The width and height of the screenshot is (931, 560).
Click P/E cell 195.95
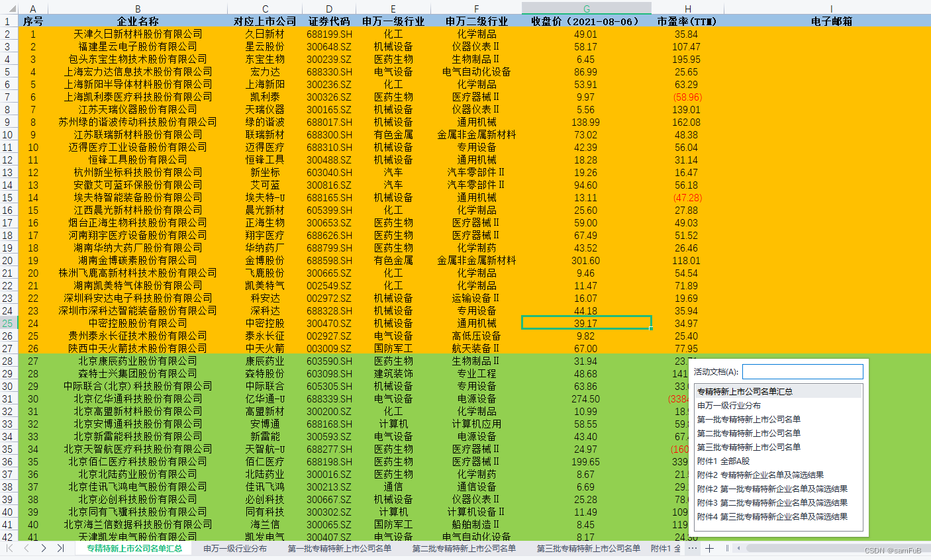click(x=687, y=59)
